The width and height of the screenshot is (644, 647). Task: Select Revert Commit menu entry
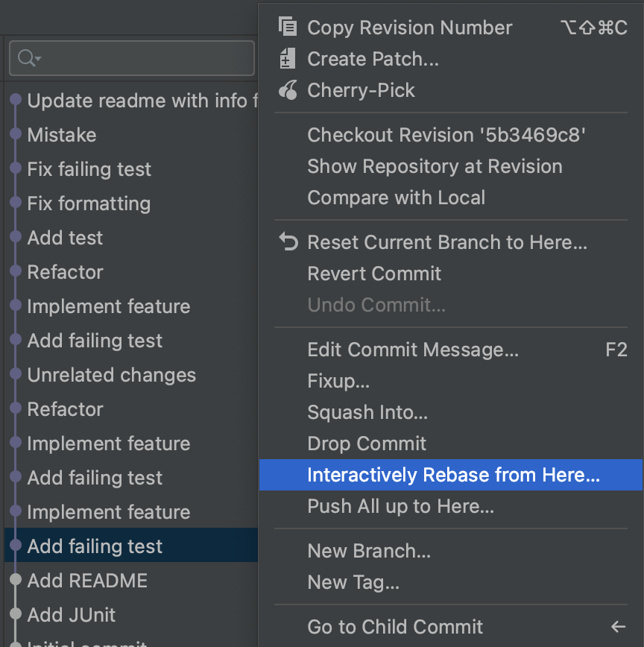(374, 274)
